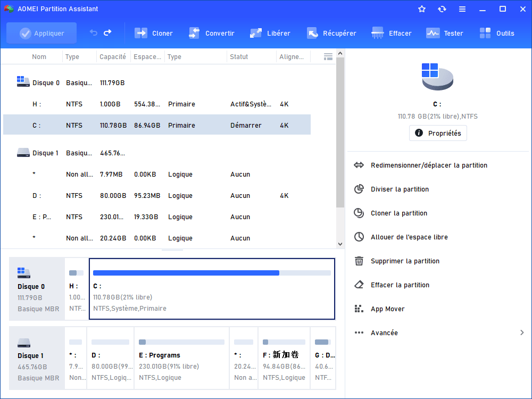The height and width of the screenshot is (399, 532).
Task: Click the partition list scrollbar thumb
Action: coord(340,132)
